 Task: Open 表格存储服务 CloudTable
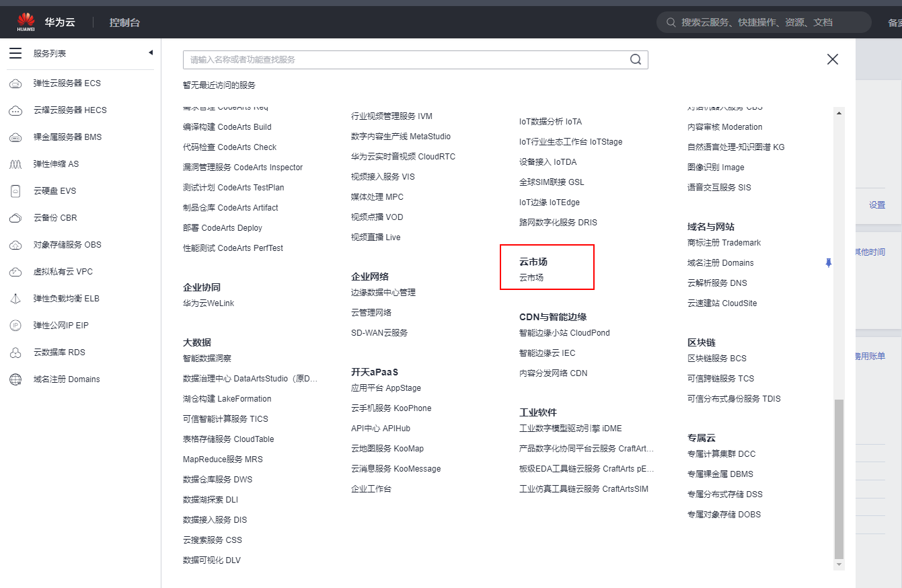click(229, 439)
